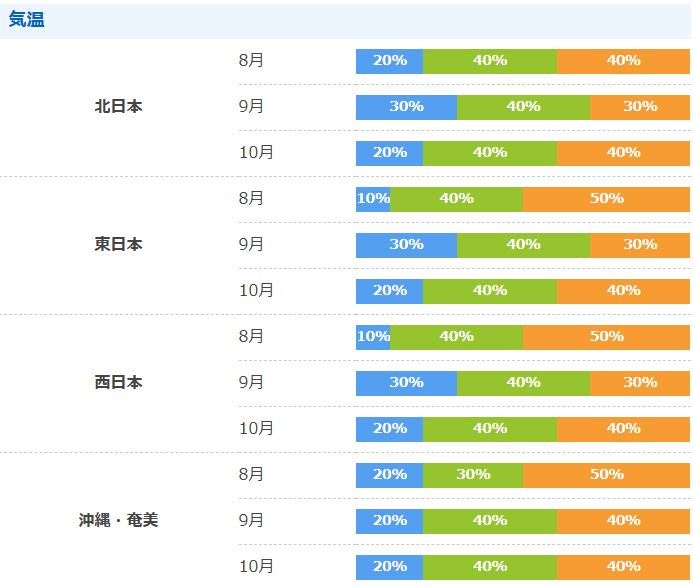The height and width of the screenshot is (587, 693).
Task: Click the 気温 section header
Action: point(27,20)
